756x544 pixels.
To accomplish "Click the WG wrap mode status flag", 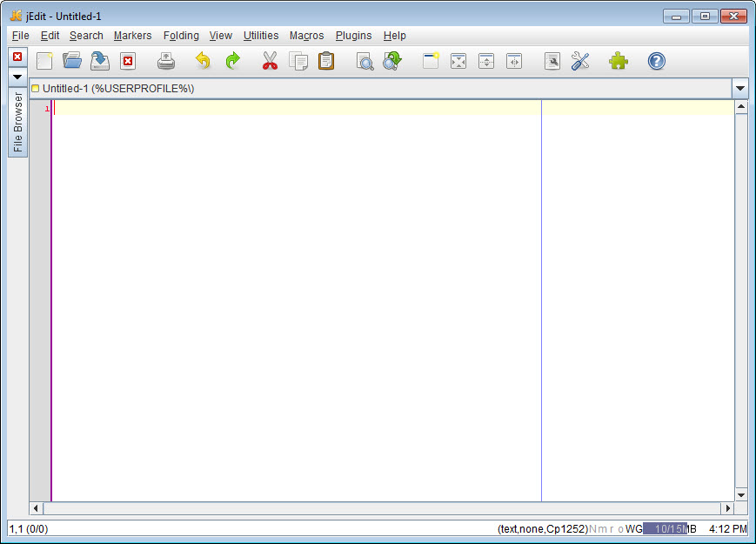I will [x=633, y=528].
